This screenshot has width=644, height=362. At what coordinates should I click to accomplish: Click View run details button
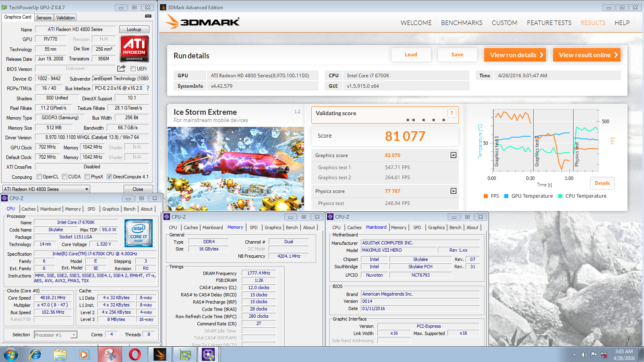point(515,55)
